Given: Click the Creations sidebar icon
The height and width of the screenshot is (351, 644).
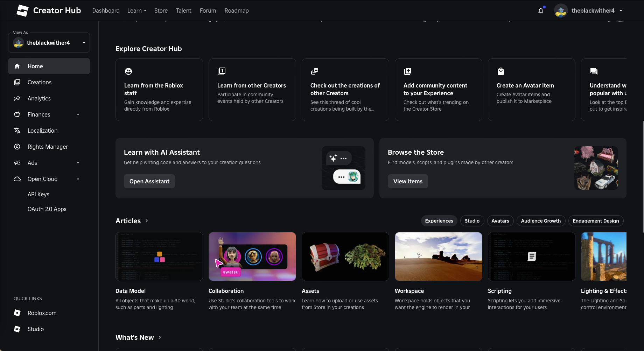Looking at the screenshot, I should click(x=17, y=82).
